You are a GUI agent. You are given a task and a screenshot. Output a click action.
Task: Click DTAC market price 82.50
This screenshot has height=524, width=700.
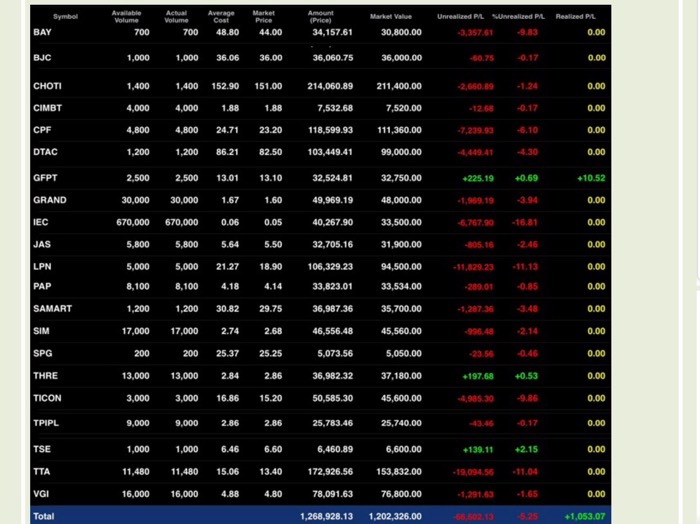271,152
